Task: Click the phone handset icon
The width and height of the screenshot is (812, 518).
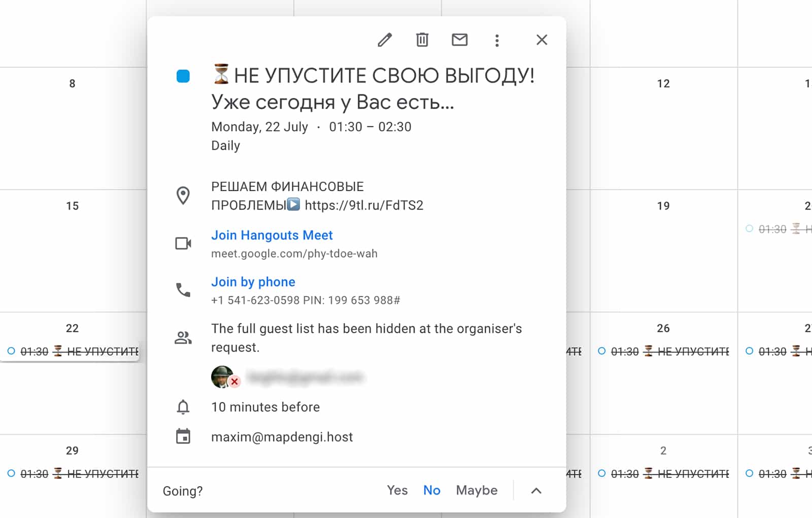Action: [183, 290]
